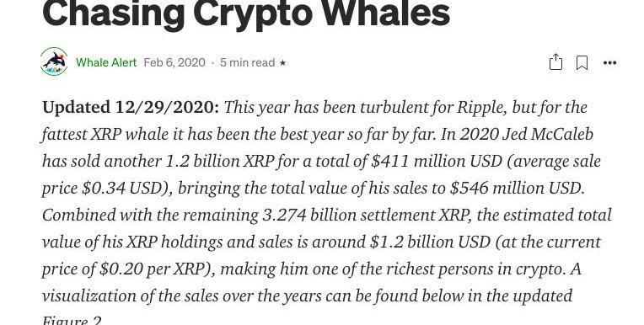Click the Whale Alert orca avatar
The height and width of the screenshot is (325, 644).
(x=54, y=61)
